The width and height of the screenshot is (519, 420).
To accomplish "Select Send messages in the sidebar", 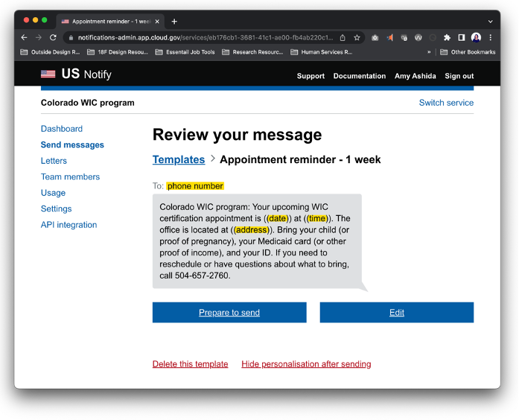I will (x=72, y=144).
